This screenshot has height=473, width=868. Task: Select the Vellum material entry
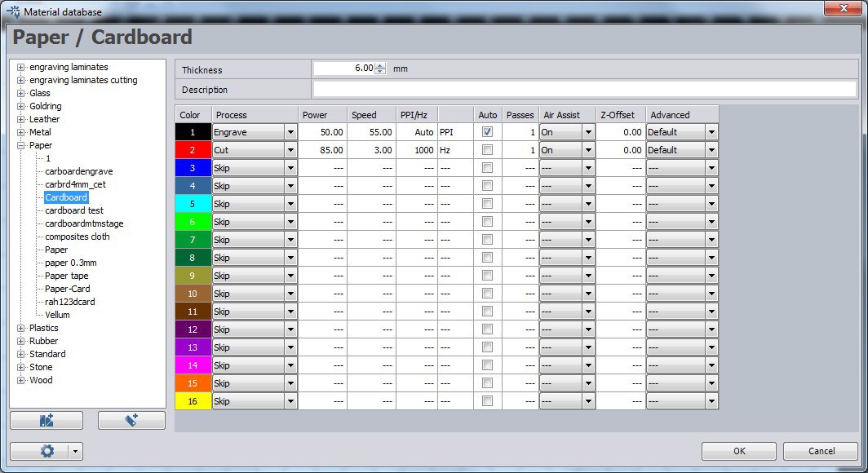[x=57, y=315]
